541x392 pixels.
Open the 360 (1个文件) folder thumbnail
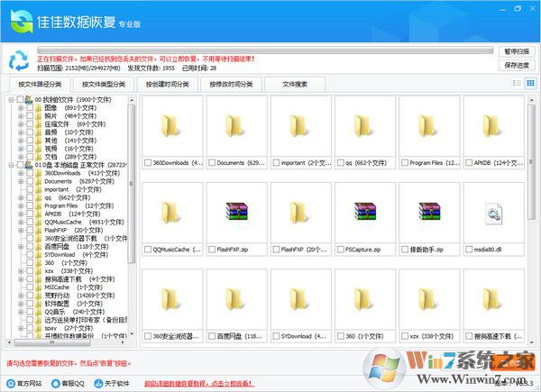[x=364, y=299]
